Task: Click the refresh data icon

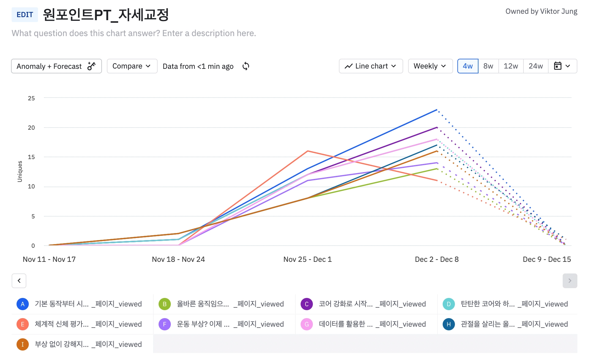Action: click(246, 66)
